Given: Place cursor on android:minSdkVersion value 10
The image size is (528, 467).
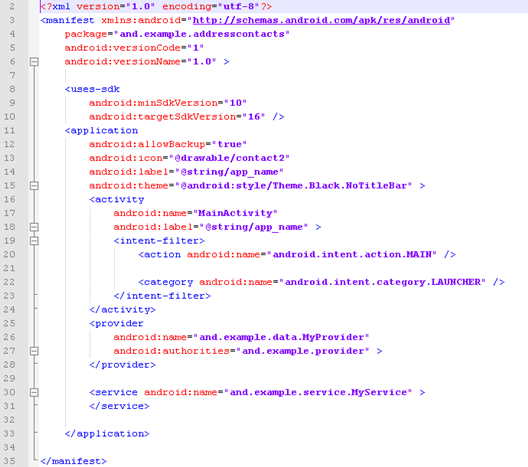Looking at the screenshot, I should [235, 103].
